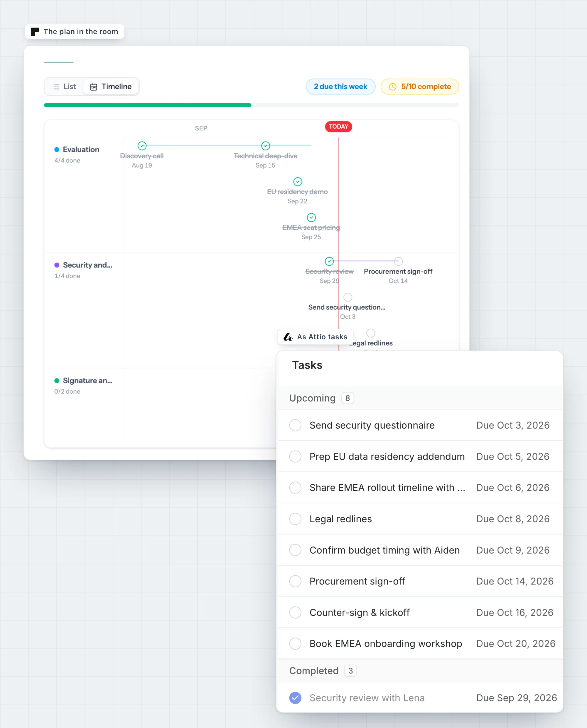Click the TODAY timeline marker
This screenshot has width=587, height=728.
coord(338,127)
